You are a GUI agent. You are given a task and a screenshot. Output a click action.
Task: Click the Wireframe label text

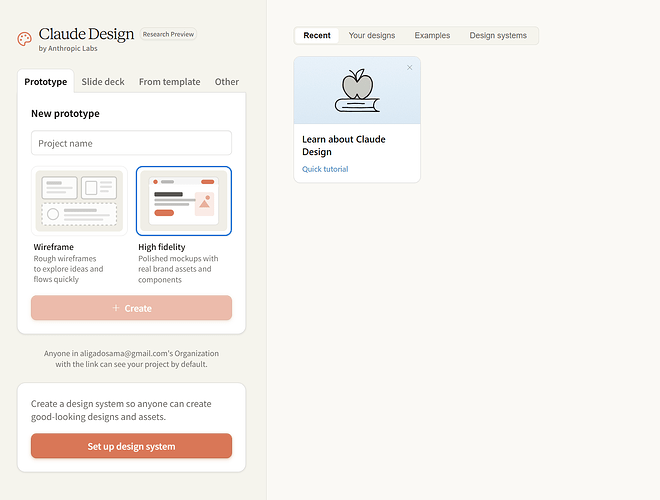tap(53, 247)
